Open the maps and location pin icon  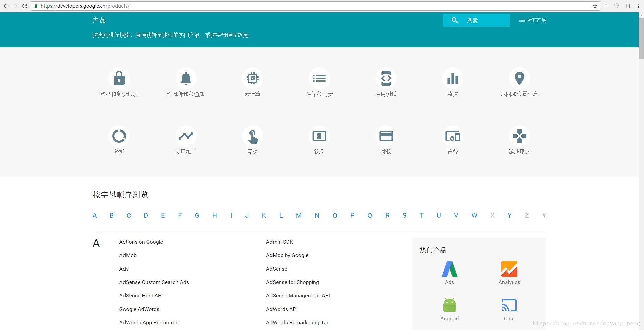(x=519, y=78)
